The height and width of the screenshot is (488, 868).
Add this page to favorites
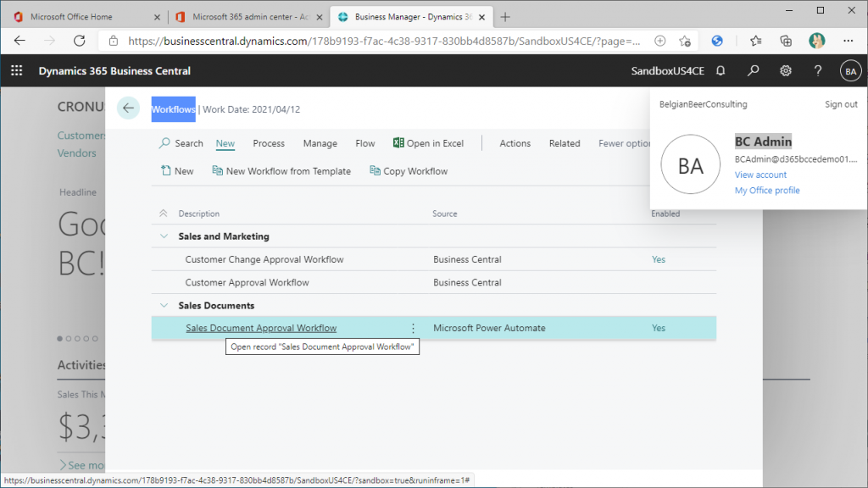point(685,41)
